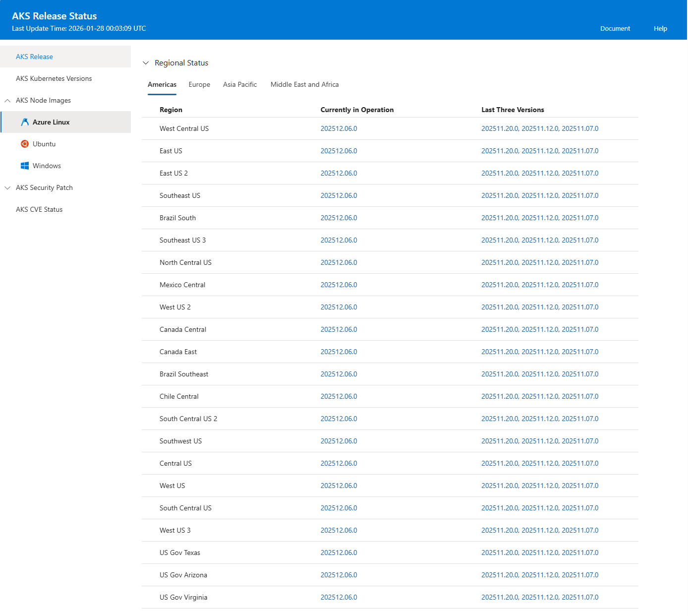The height and width of the screenshot is (616, 688).
Task: Switch to the Asia Pacific tab
Action: (240, 84)
